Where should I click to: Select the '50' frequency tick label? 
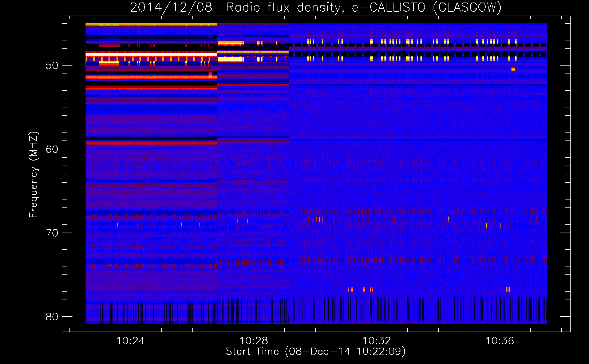click(52, 66)
